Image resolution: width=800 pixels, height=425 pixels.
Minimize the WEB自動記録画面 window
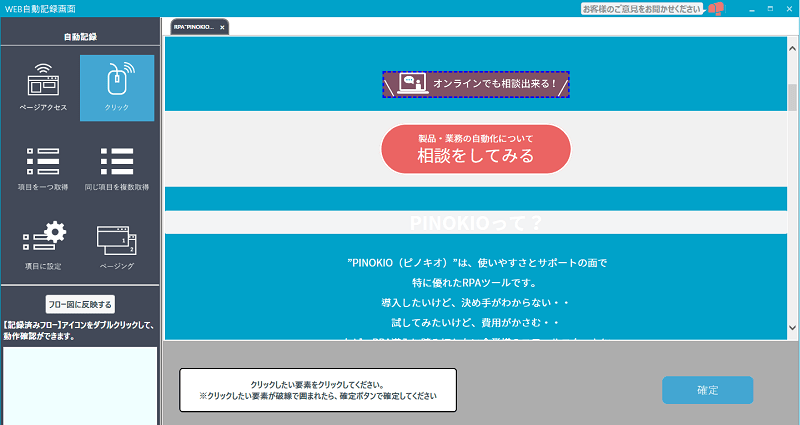point(752,9)
